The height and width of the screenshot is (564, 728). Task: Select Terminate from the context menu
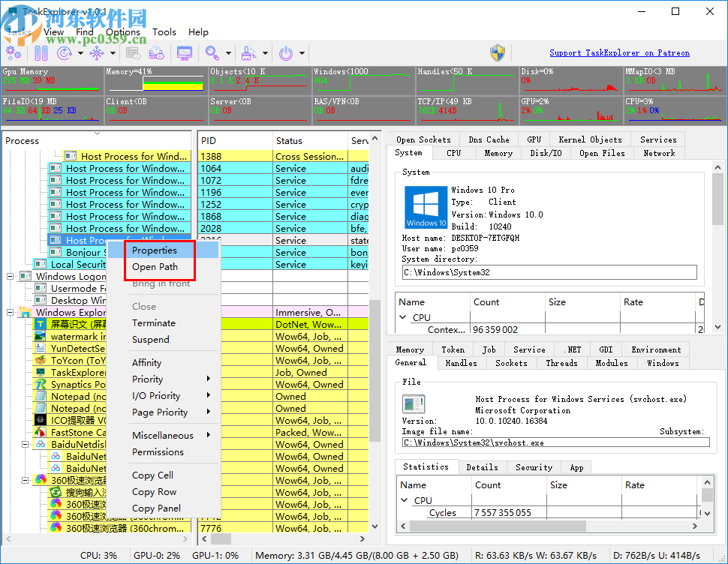tap(154, 323)
